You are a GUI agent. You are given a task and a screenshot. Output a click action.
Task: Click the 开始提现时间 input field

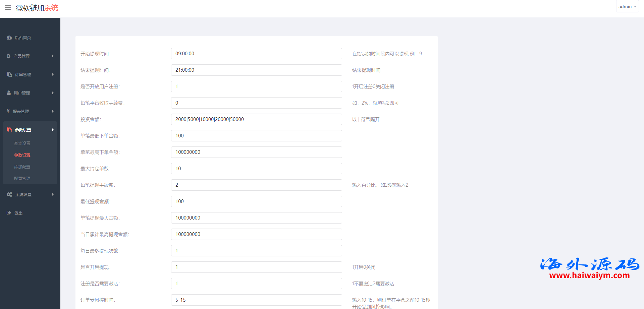point(256,54)
